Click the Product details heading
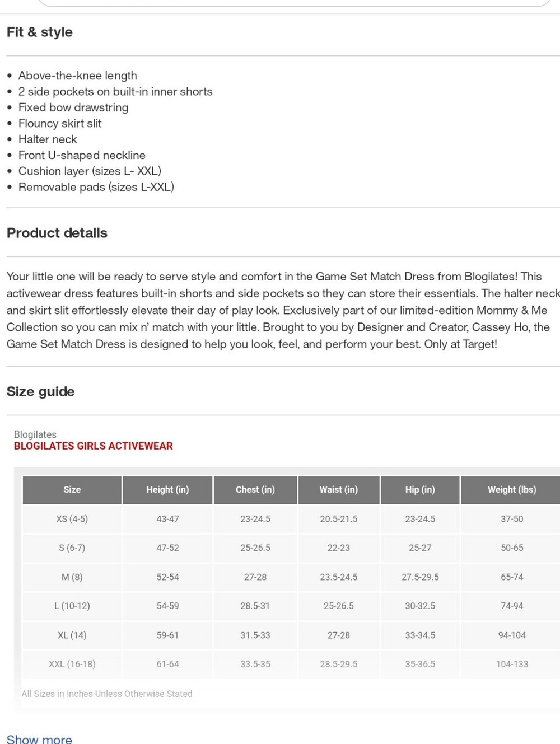 57,233
